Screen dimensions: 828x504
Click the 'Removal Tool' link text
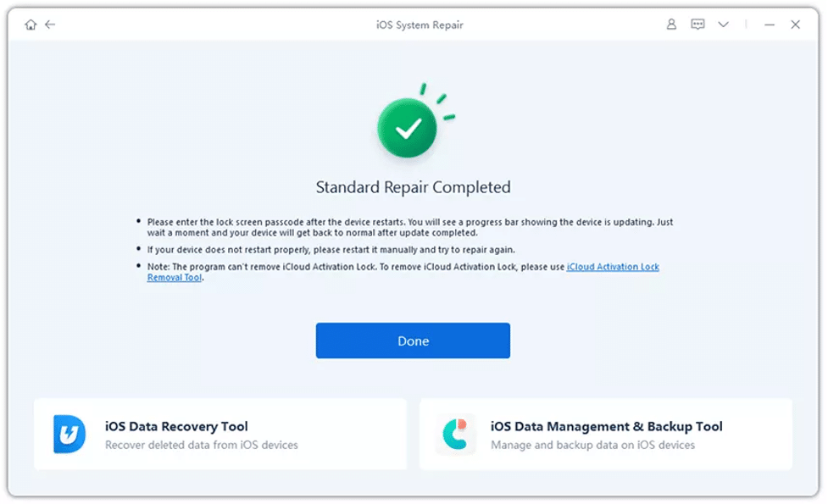pyautogui.click(x=175, y=278)
